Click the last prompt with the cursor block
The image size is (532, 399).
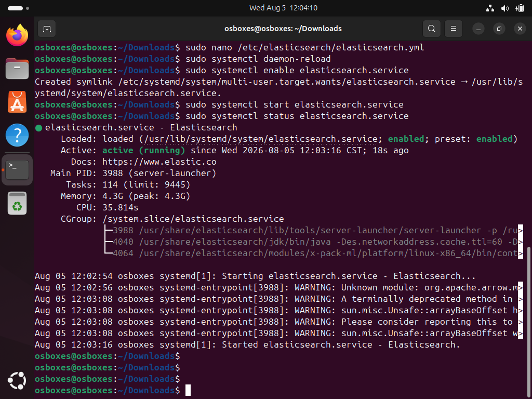pos(113,391)
